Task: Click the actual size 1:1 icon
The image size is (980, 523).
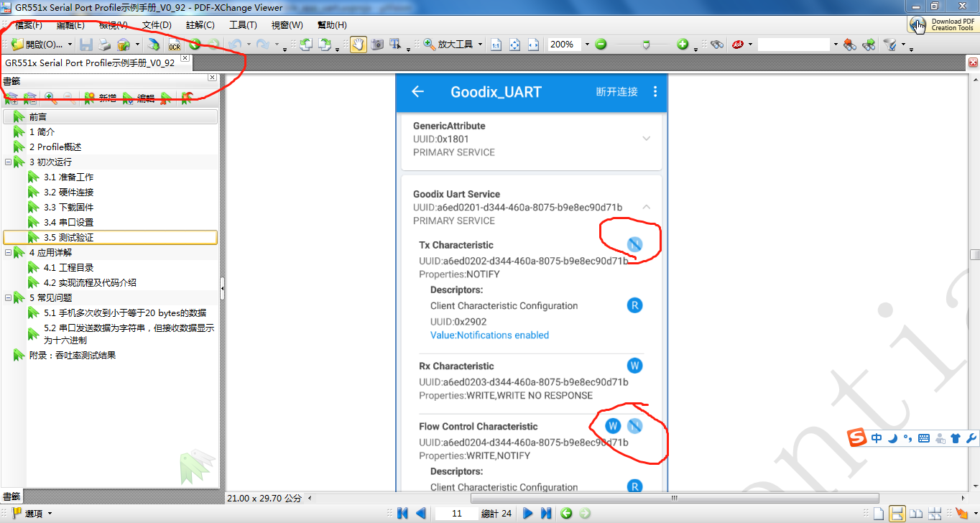Action: 496,45
